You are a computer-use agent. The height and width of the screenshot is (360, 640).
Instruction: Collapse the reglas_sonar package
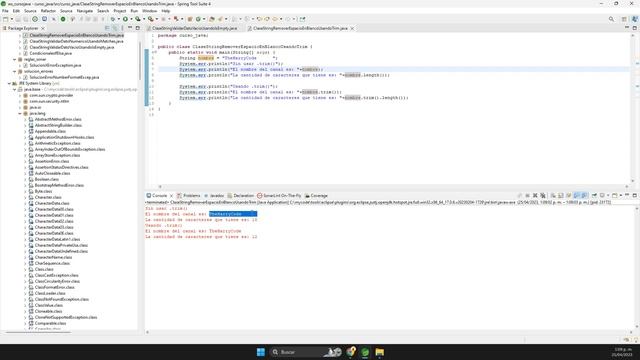(15, 59)
